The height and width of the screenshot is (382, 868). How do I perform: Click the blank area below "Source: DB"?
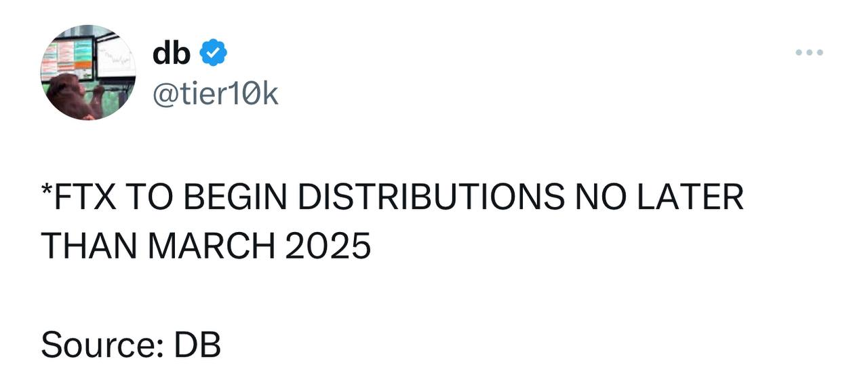[x=434, y=372]
